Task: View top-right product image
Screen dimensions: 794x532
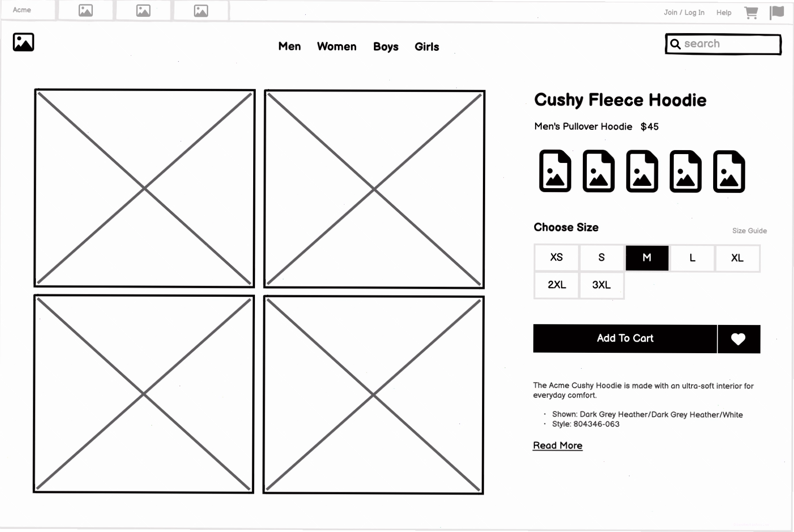Action: tap(374, 189)
